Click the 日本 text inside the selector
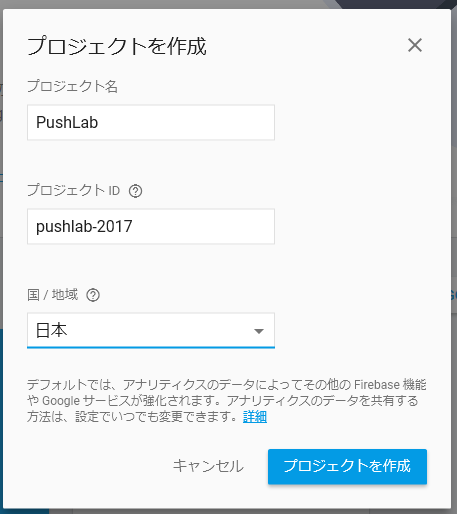 pos(52,330)
